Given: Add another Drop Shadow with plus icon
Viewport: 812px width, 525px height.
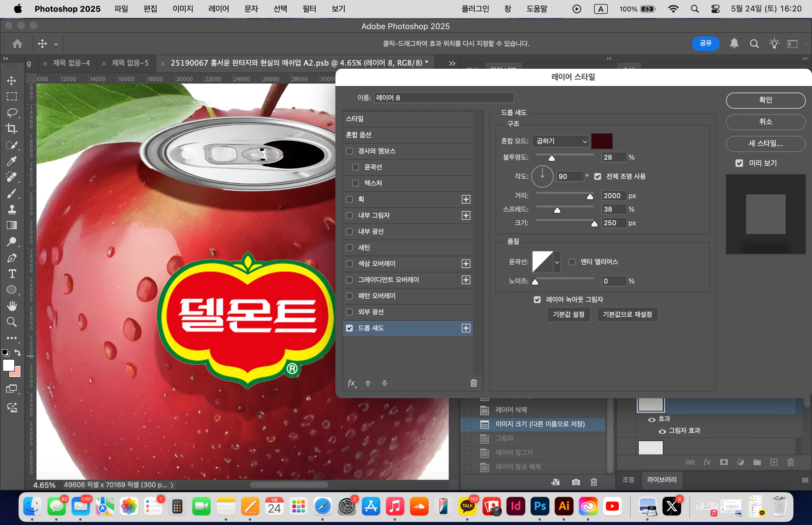Looking at the screenshot, I should (x=466, y=328).
